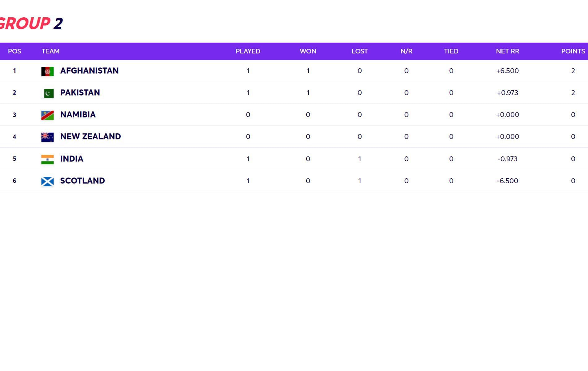
Task: Click the TIED column header
Action: (x=451, y=51)
